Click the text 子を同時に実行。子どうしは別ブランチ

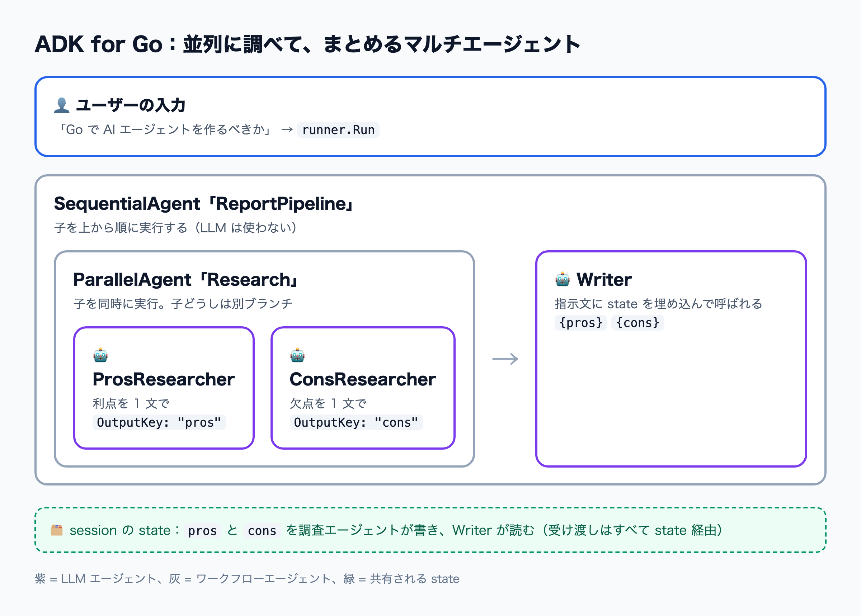pyautogui.click(x=183, y=303)
